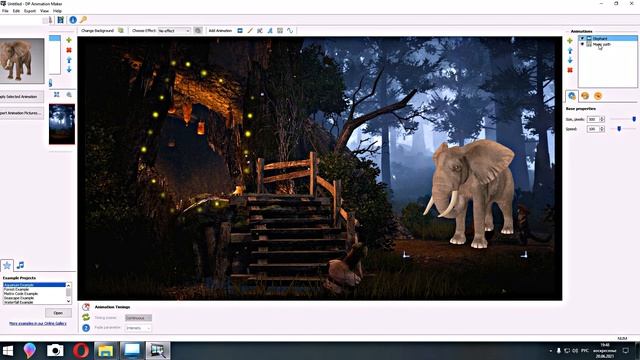Click the third Add Animation icon
The width and height of the screenshot is (640, 360).
click(x=260, y=31)
